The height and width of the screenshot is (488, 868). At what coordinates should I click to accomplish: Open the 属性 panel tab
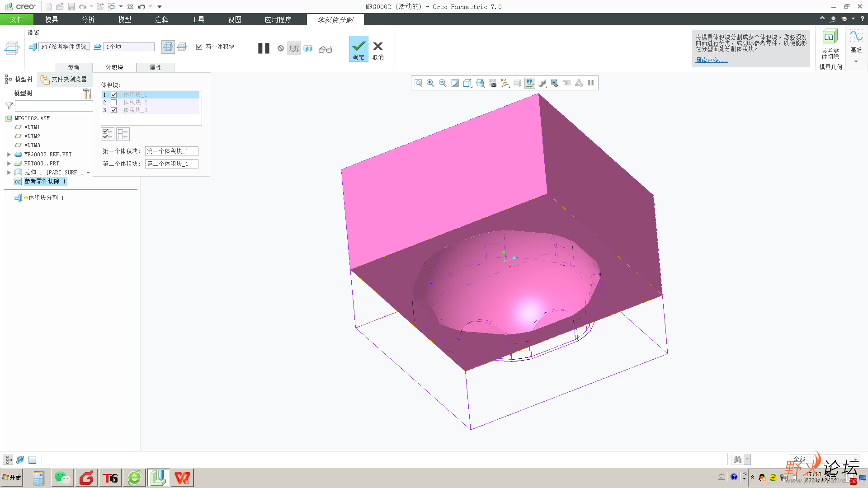(x=156, y=67)
